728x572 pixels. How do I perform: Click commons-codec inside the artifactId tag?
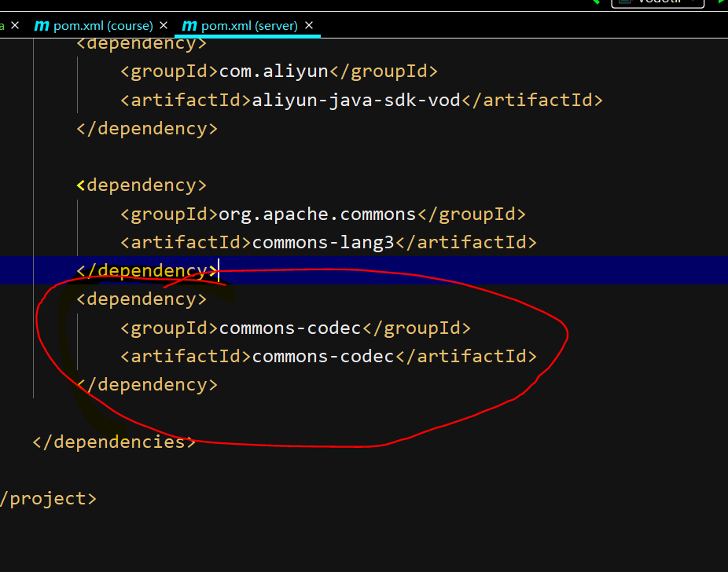pos(323,357)
